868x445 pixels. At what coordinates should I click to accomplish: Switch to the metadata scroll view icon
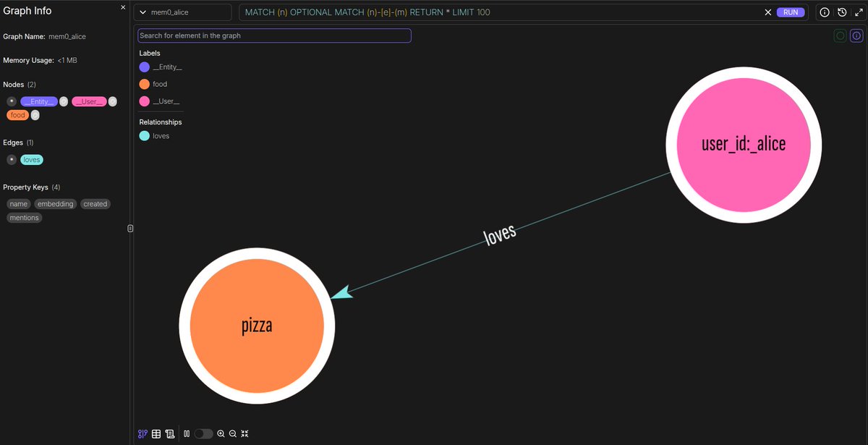[170, 433]
